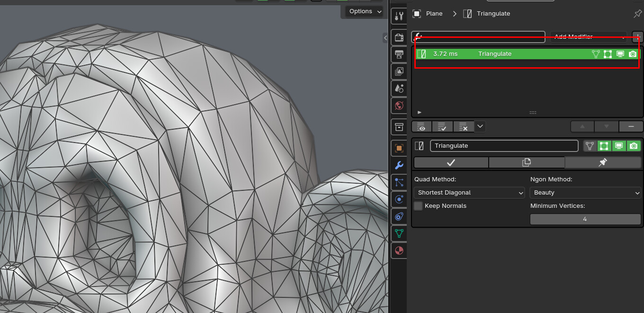The height and width of the screenshot is (313, 644).
Task: Open the Object Constraints tab
Action: [x=399, y=216]
